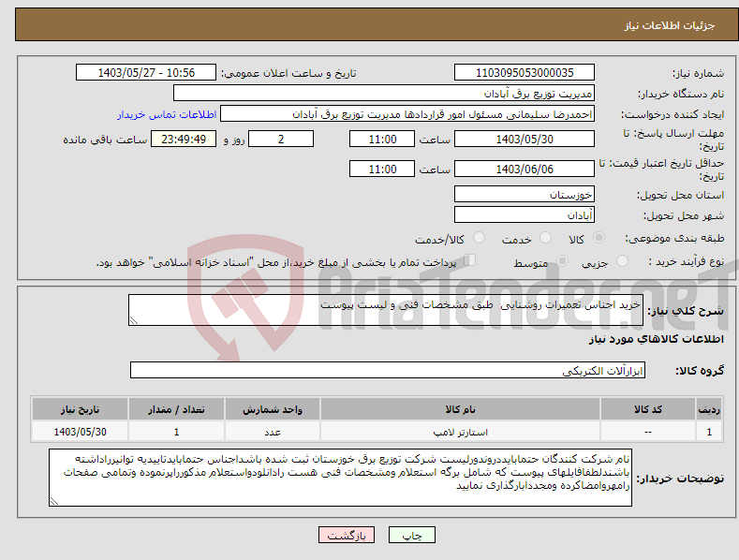Viewport: 739px width, 560px height.
Task: Click the گروه کالا field ابزارآلات الکتریکی
Action: pos(388,370)
